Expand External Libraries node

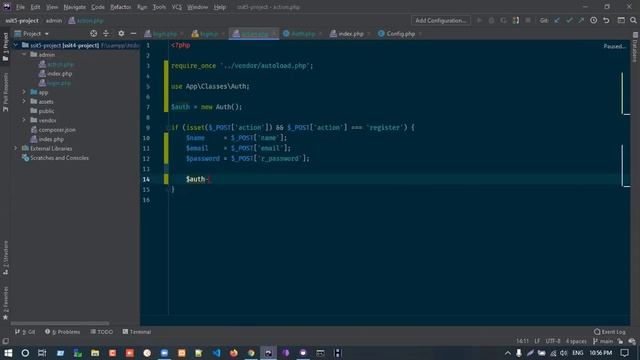pyautogui.click(x=16, y=149)
